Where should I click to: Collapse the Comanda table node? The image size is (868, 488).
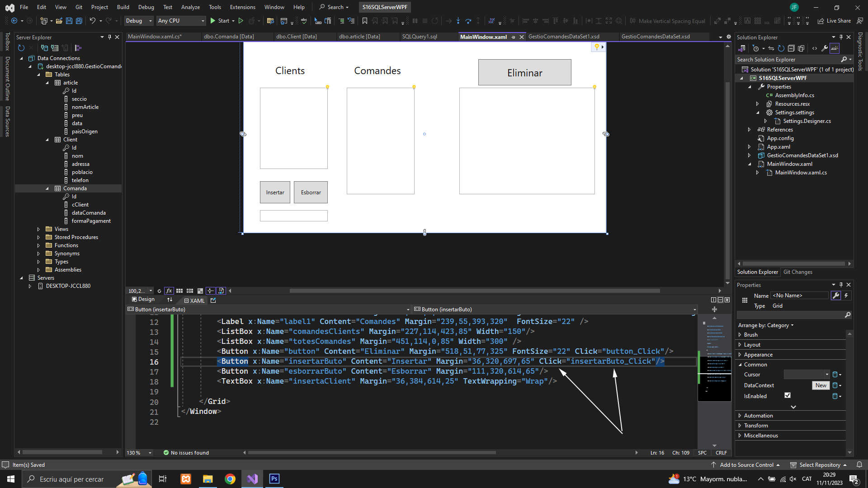[47, 188]
